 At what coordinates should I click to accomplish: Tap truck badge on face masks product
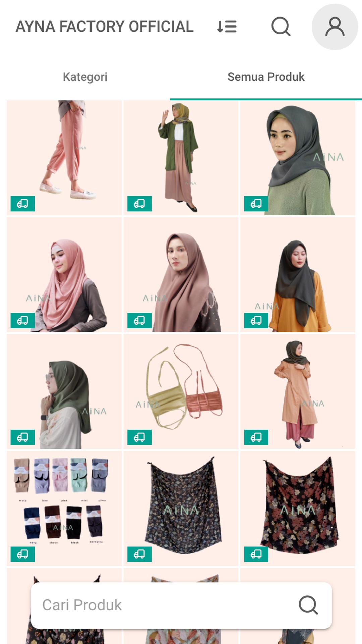pos(139,437)
